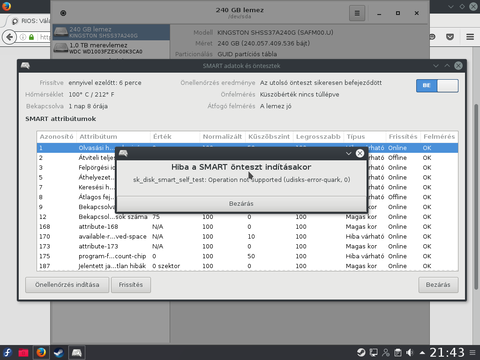Click the disk icon in the error dialog title bar
This screenshot has height=360, width=480.
pos(123,153)
